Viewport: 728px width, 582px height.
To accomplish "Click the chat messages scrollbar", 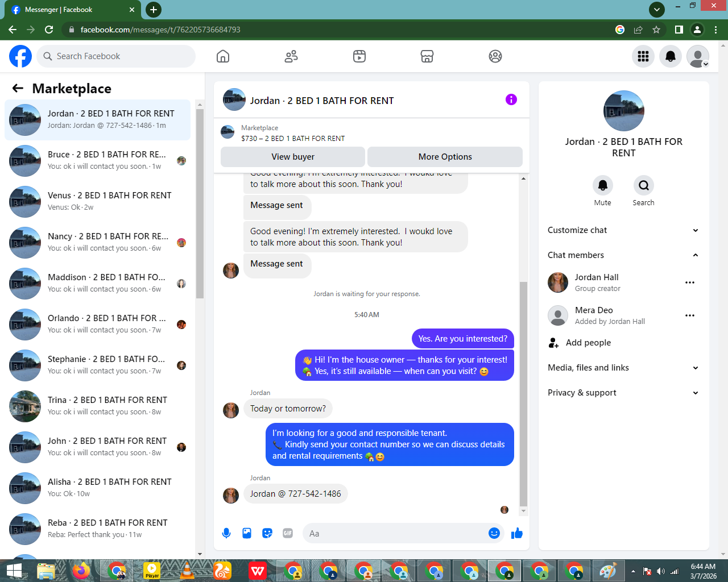I will pyautogui.click(x=523, y=393).
